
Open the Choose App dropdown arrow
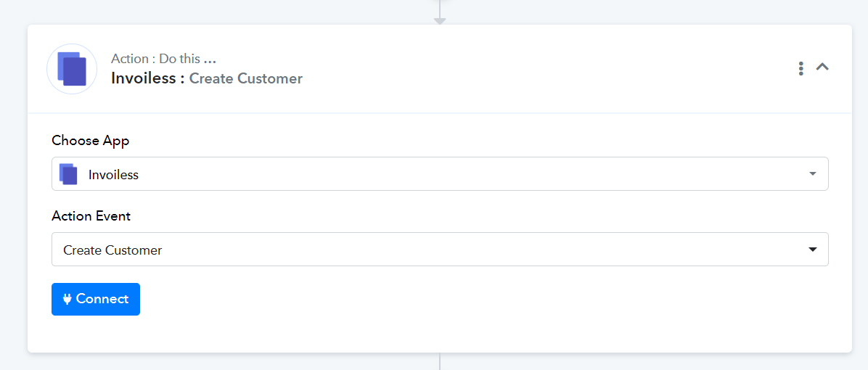coord(813,173)
